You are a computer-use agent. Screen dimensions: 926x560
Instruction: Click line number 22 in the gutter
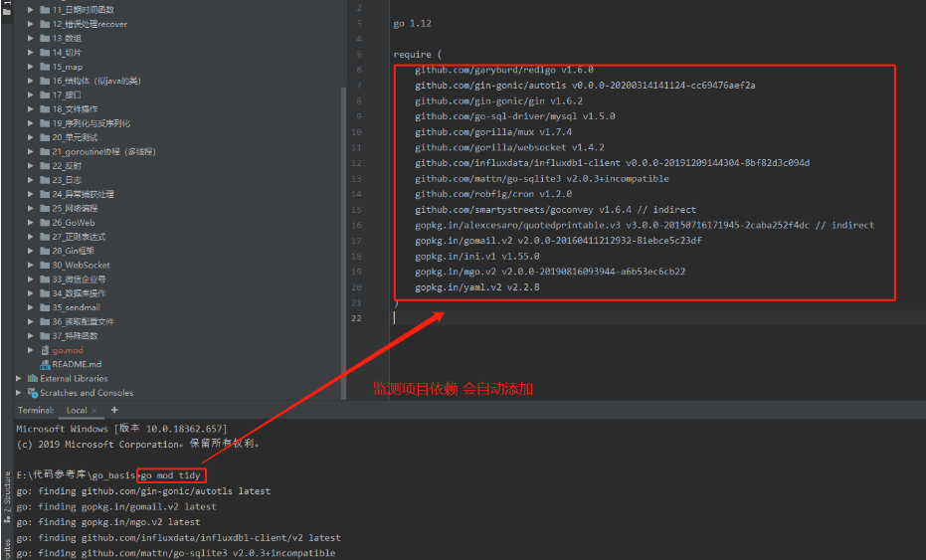(356, 318)
